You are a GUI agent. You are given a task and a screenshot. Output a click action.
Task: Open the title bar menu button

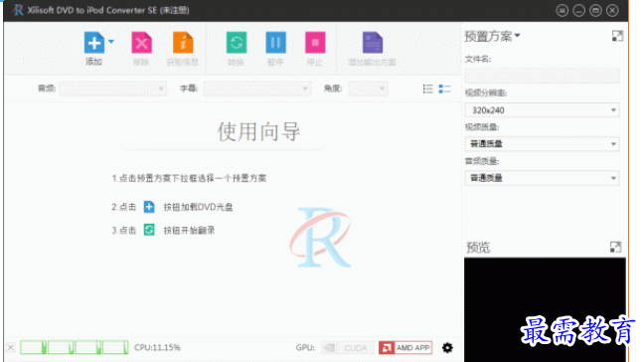click(x=562, y=10)
